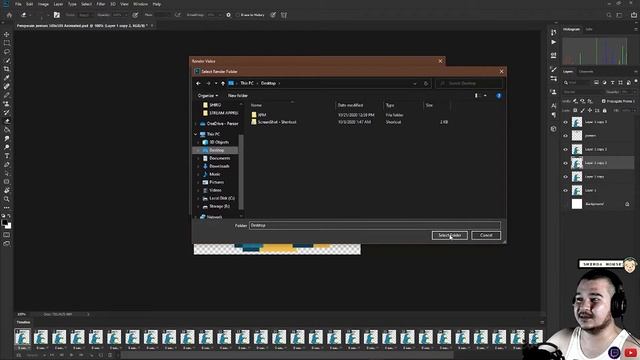Refresh the folder dialog location
640x360 pixels.
[x=426, y=83]
